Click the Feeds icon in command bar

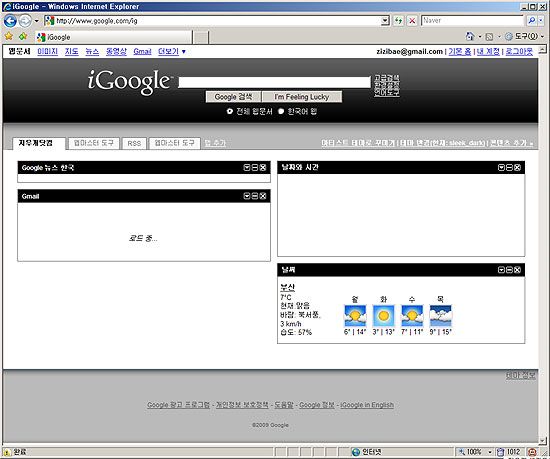pyautogui.click(x=490, y=36)
